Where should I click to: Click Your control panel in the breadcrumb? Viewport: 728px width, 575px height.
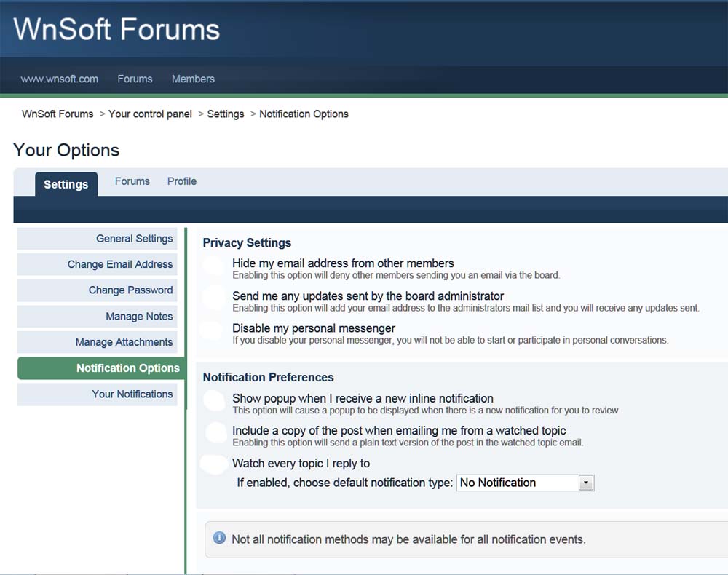click(x=150, y=114)
